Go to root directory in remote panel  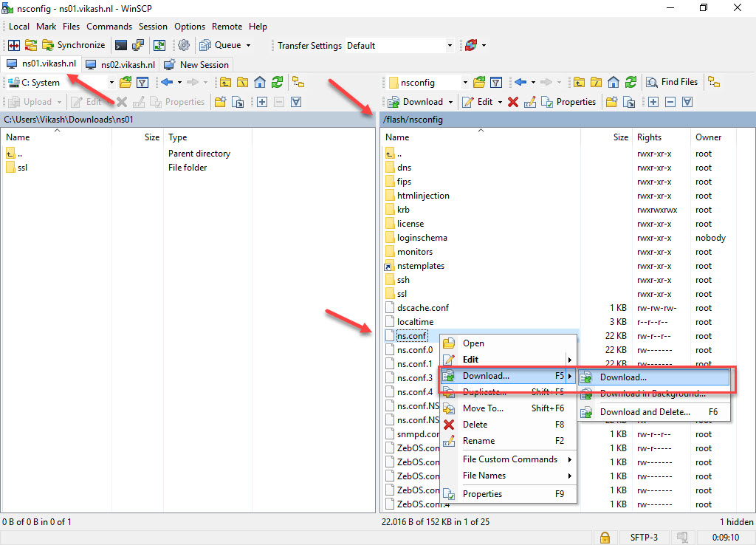coord(597,83)
